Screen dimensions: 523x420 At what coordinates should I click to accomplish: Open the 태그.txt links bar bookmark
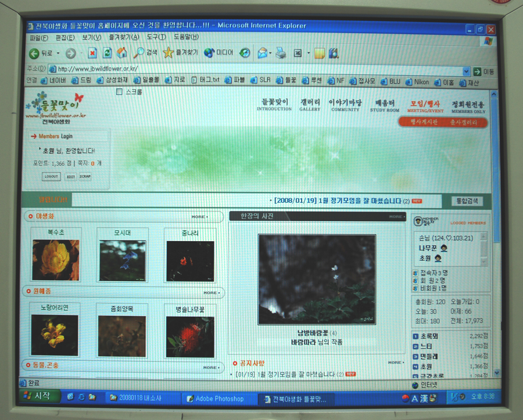pyautogui.click(x=205, y=80)
